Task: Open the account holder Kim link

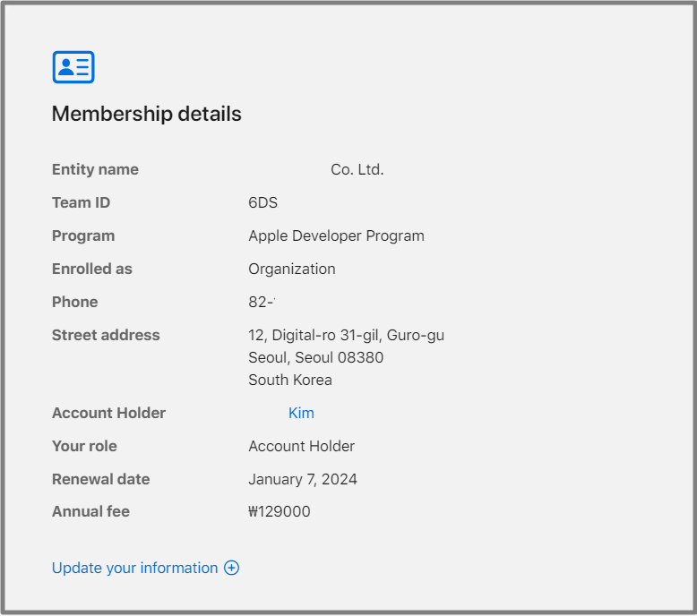Action: pyautogui.click(x=301, y=413)
